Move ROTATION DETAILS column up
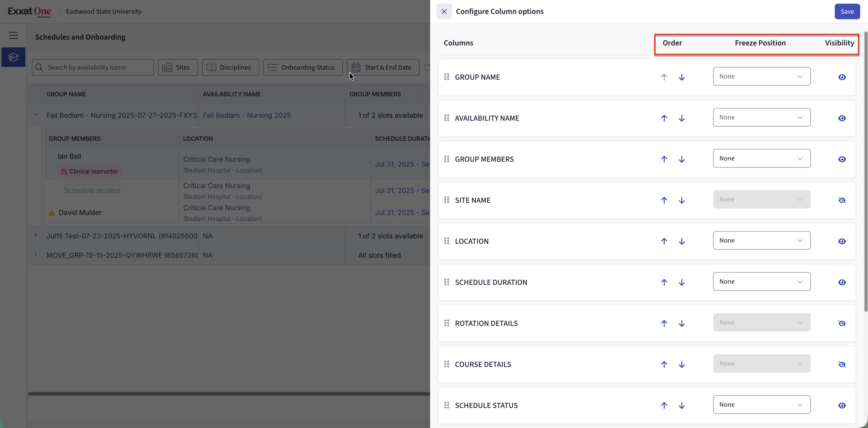 tap(664, 323)
